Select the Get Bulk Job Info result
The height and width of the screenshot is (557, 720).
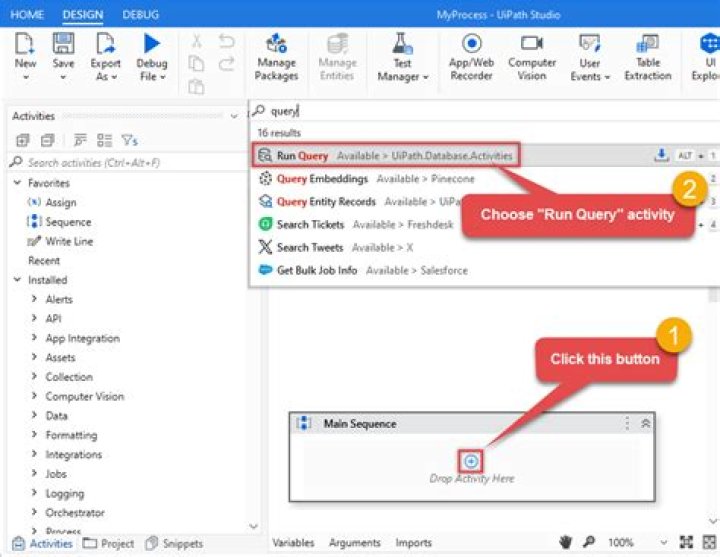(363, 270)
